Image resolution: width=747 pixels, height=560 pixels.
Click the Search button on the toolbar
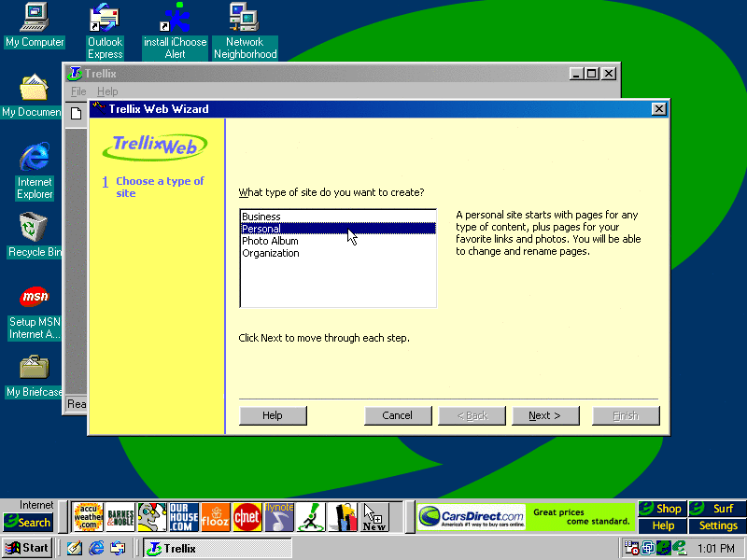coord(28,522)
